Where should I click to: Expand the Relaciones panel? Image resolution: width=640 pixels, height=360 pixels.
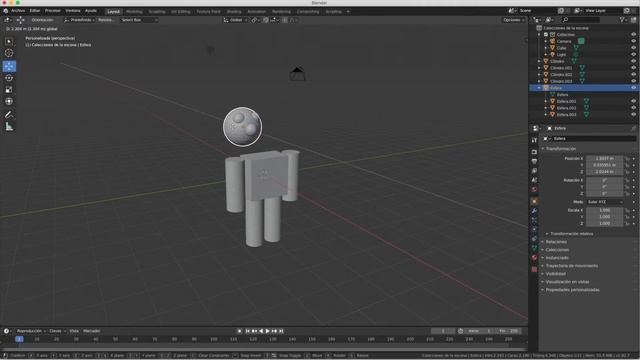(555, 242)
